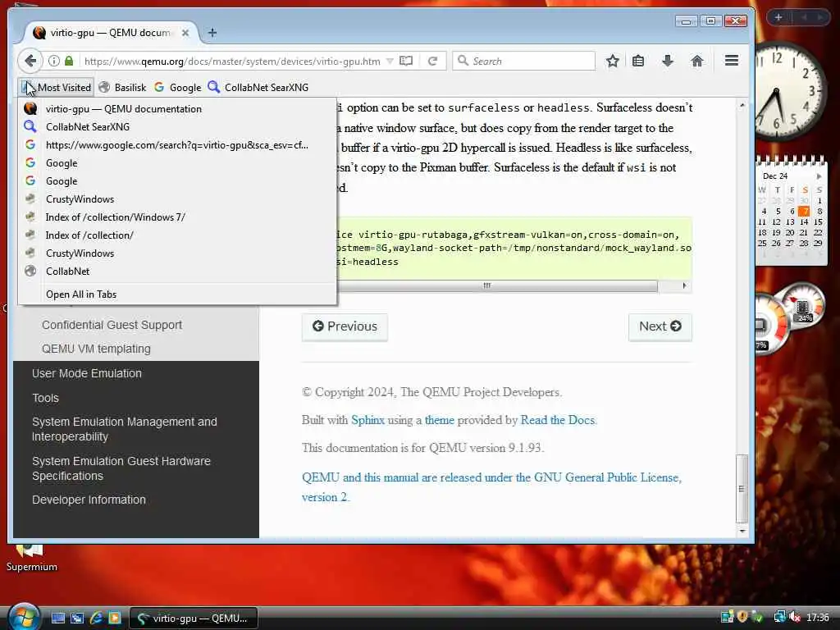Select the google.com search URL entry
840x630 pixels.
[177, 145]
